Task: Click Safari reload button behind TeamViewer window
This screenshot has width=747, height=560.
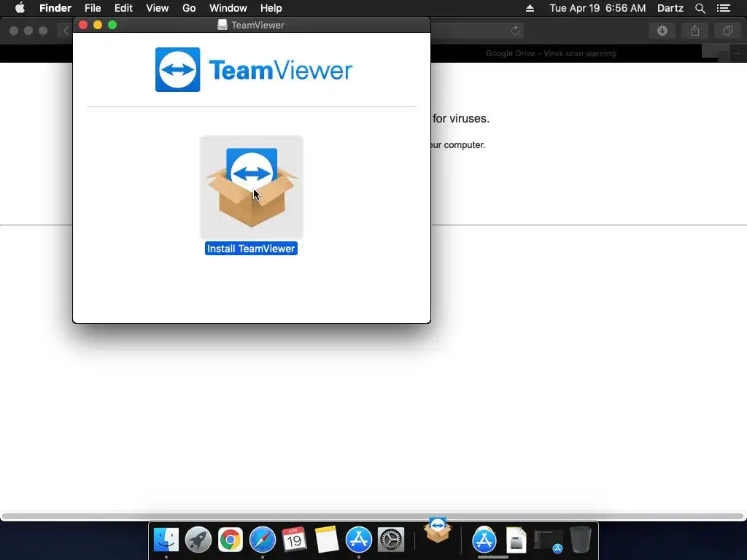Action: 516,31
